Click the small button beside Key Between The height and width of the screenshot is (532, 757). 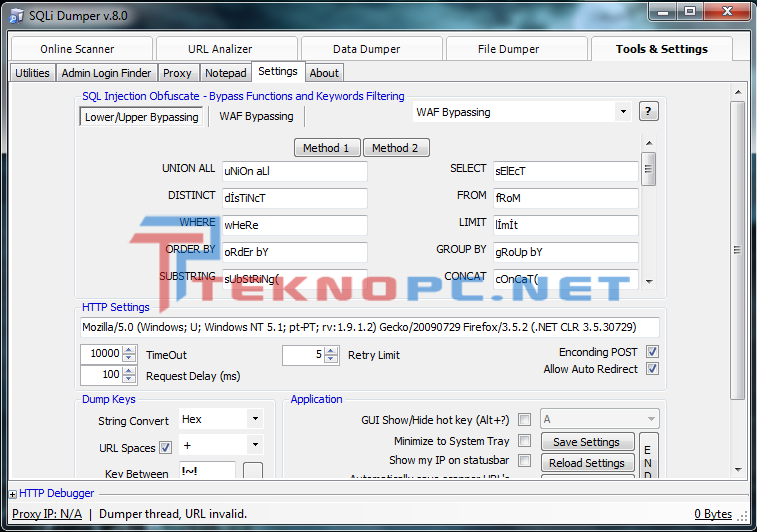pos(253,470)
